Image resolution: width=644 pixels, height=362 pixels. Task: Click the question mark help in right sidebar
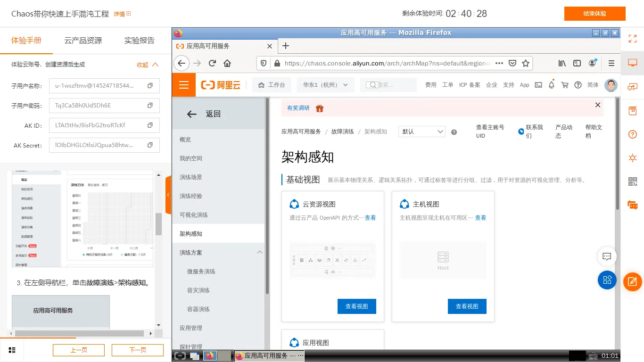point(633,134)
